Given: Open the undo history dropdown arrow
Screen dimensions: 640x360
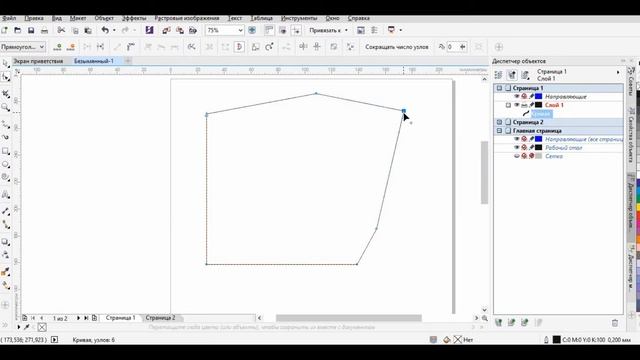Looking at the screenshot, I should 114,30.
